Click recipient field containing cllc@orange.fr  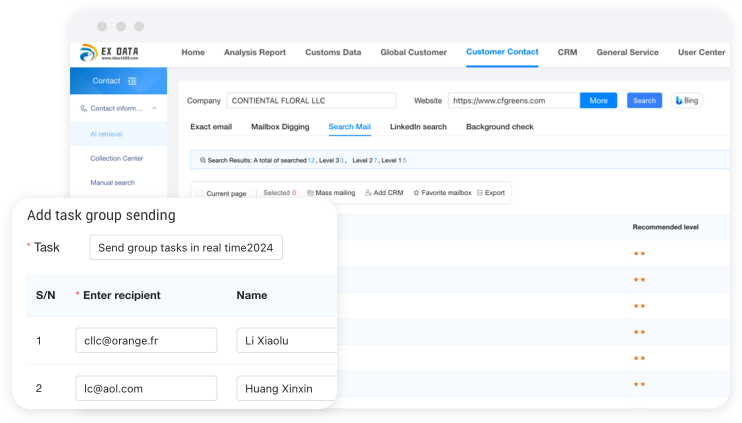point(146,341)
